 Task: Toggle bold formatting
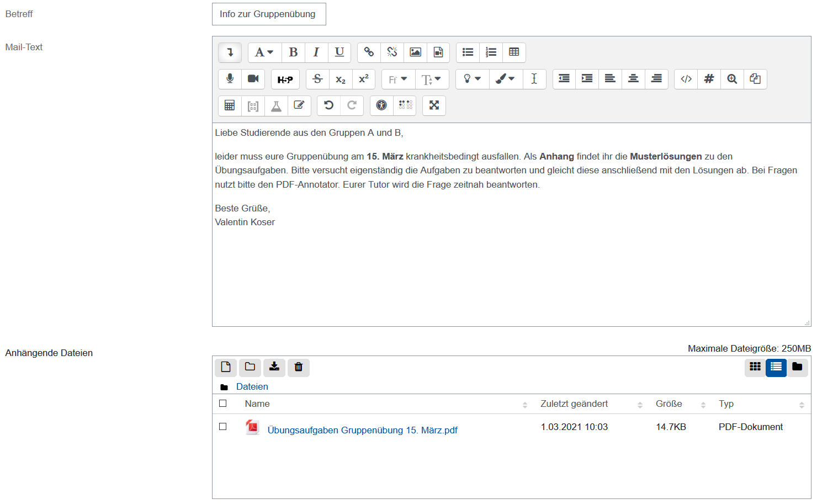coord(293,52)
